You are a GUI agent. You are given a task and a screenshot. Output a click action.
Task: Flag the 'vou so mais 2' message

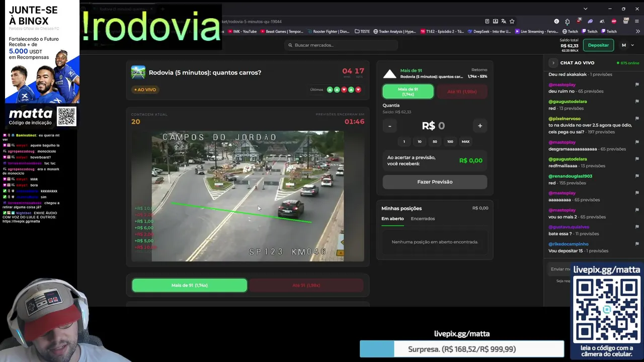tap(637, 210)
